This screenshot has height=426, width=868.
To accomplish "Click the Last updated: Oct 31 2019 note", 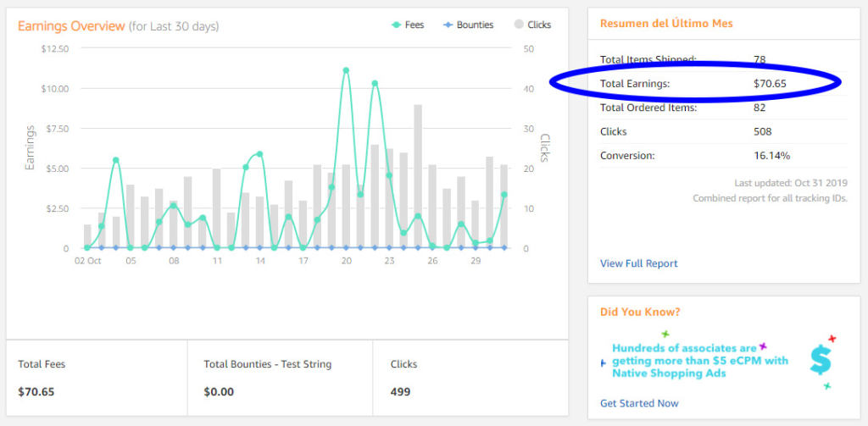I will coord(791,183).
